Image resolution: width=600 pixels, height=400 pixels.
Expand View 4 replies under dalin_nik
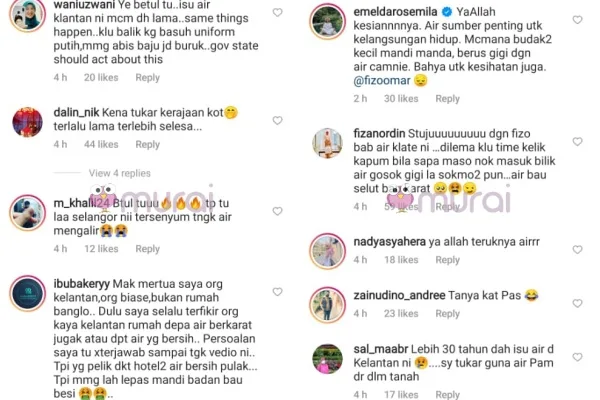coord(120,173)
